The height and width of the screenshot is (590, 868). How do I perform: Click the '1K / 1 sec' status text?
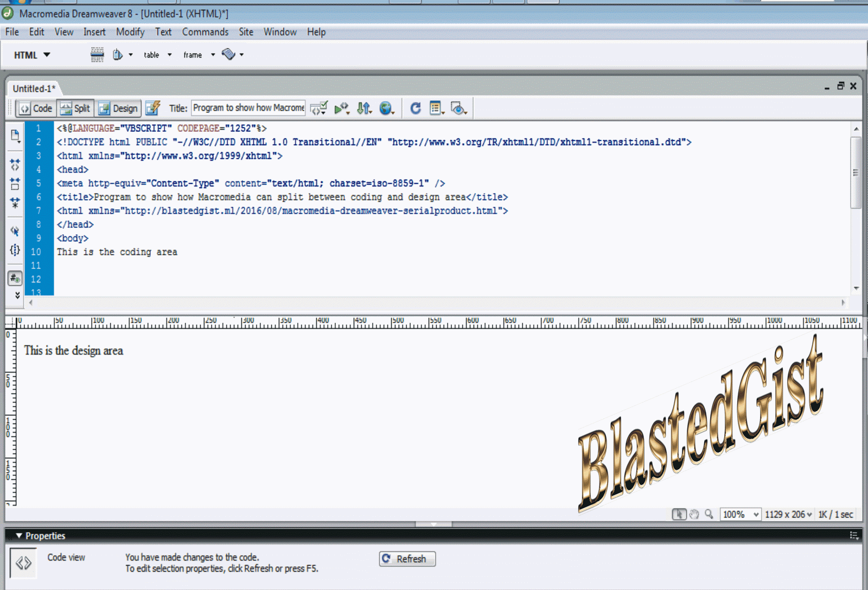coord(835,514)
